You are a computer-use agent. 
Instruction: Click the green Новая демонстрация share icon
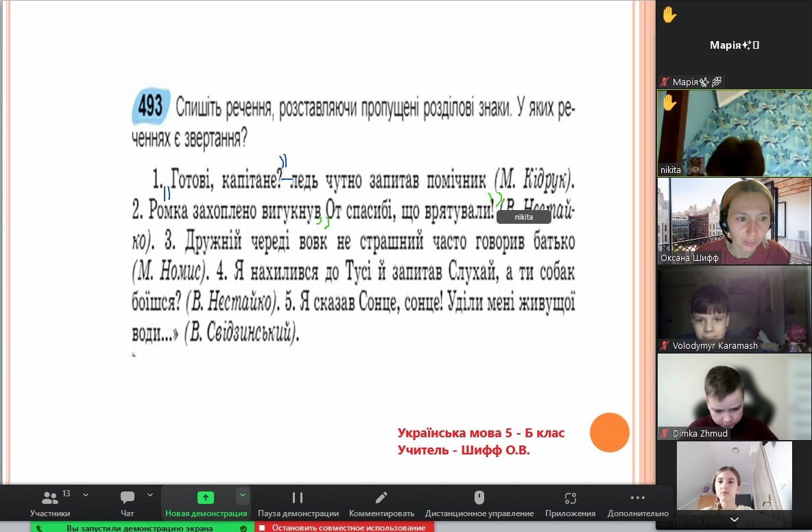205,498
